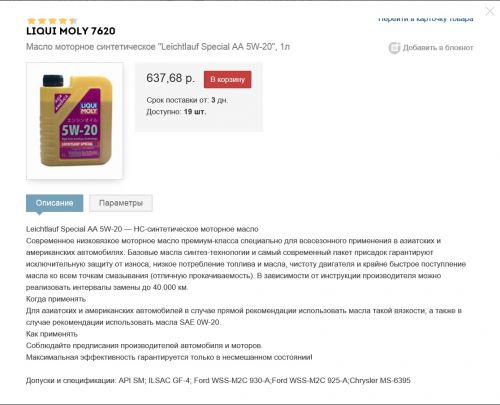
Task: Click the second rating star
Action: tap(42, 21)
